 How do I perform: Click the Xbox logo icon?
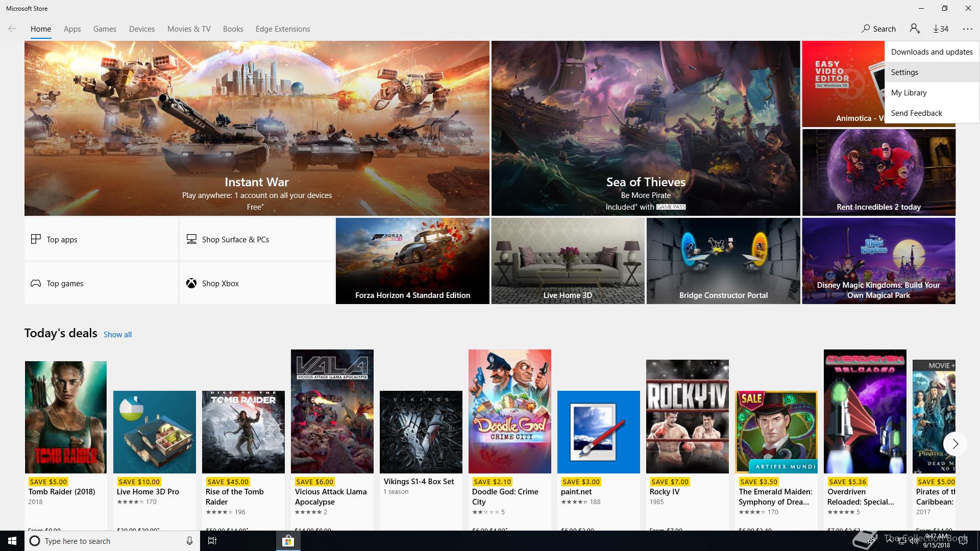tap(191, 283)
